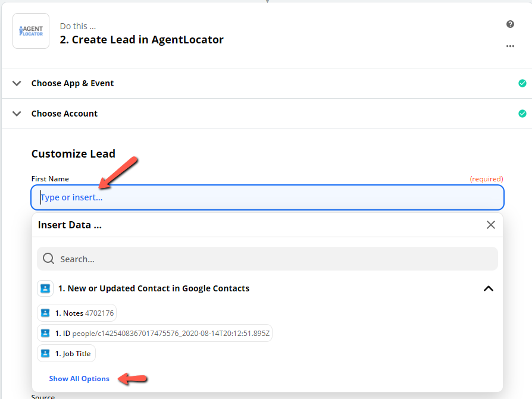
Task: Click the Choose App & Event label
Action: pos(73,83)
